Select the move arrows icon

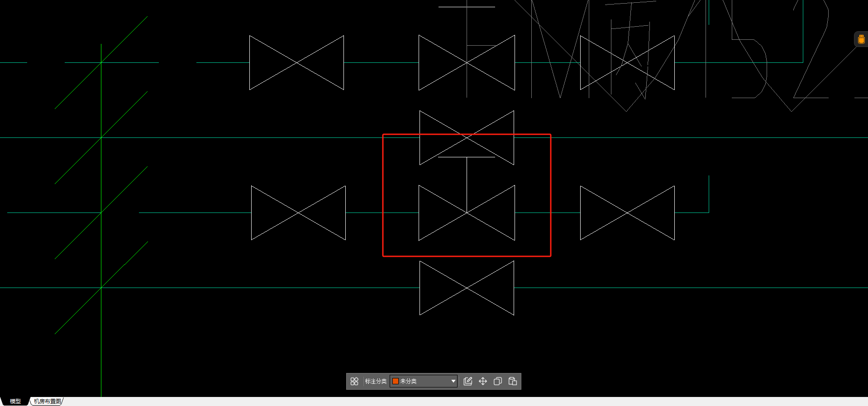(483, 381)
